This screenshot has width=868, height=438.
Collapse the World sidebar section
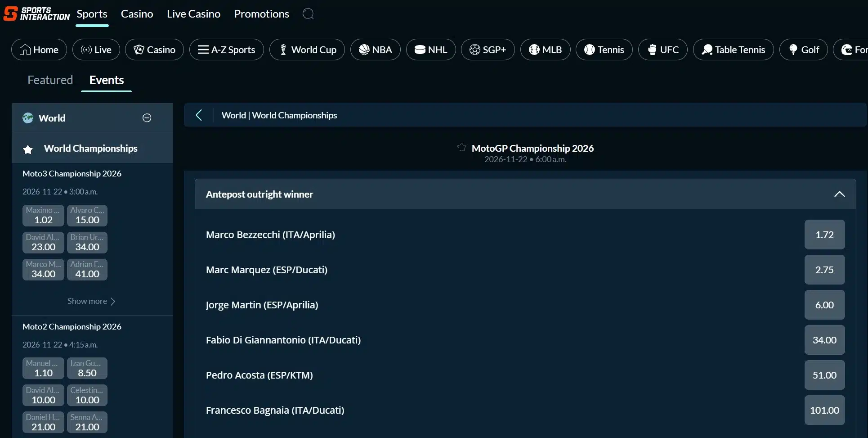[x=147, y=118]
